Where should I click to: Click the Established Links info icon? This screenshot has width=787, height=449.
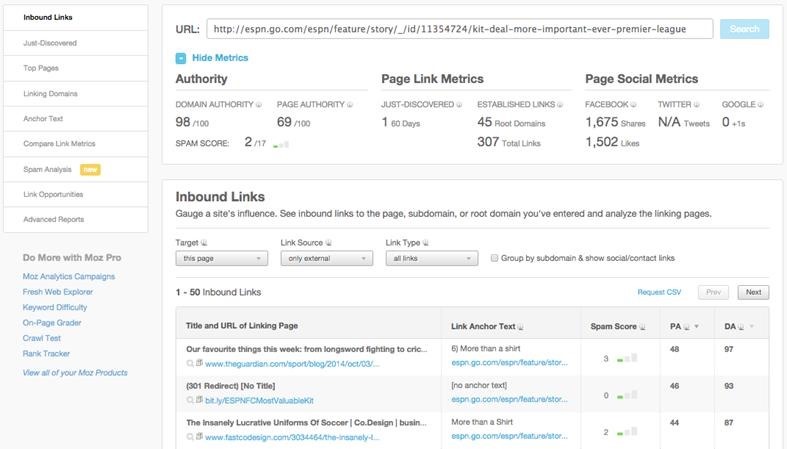(561, 104)
